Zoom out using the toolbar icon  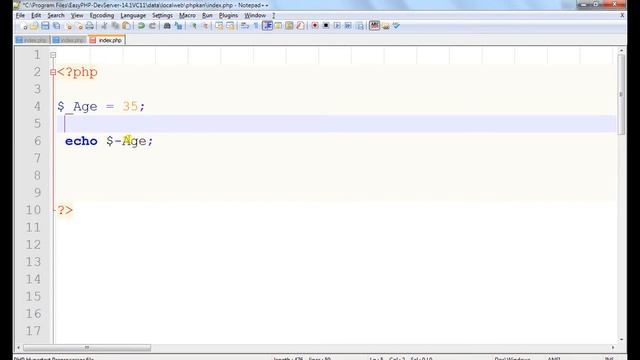click(x=205, y=26)
